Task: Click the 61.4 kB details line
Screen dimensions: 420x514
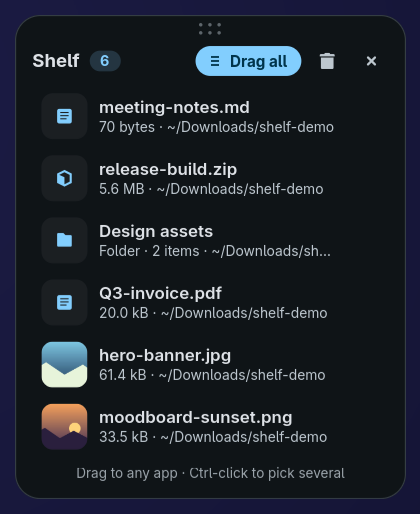Action: tap(212, 375)
